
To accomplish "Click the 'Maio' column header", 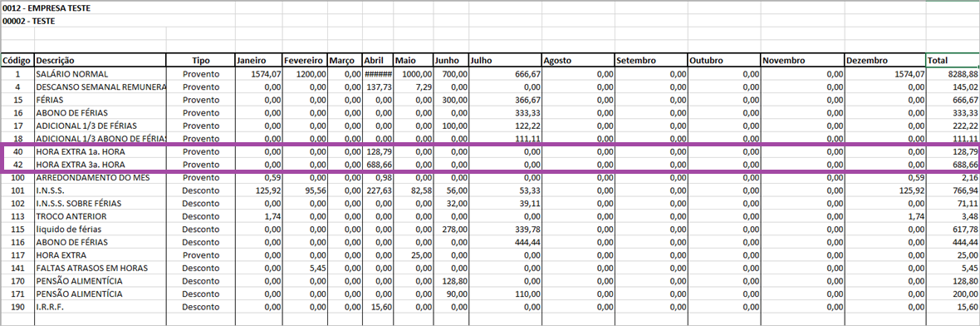I will (x=413, y=61).
